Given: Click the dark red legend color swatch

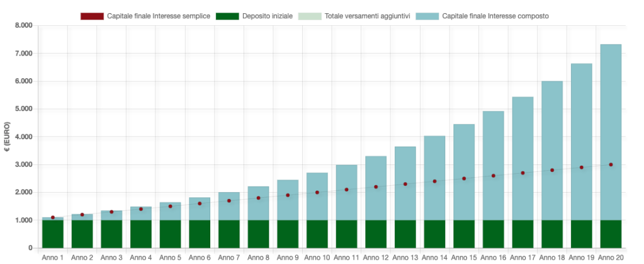Looking at the screenshot, I should [92, 16].
